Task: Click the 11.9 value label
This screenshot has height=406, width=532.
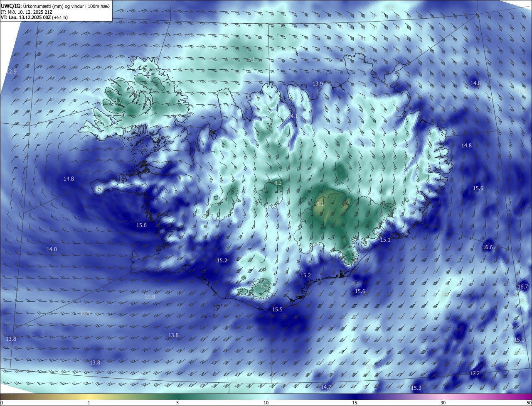Action: tap(150, 297)
